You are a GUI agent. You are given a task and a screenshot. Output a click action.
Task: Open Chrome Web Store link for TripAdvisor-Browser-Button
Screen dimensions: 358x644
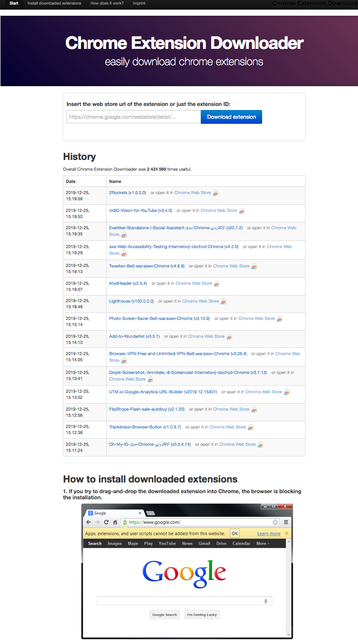click(x=227, y=427)
